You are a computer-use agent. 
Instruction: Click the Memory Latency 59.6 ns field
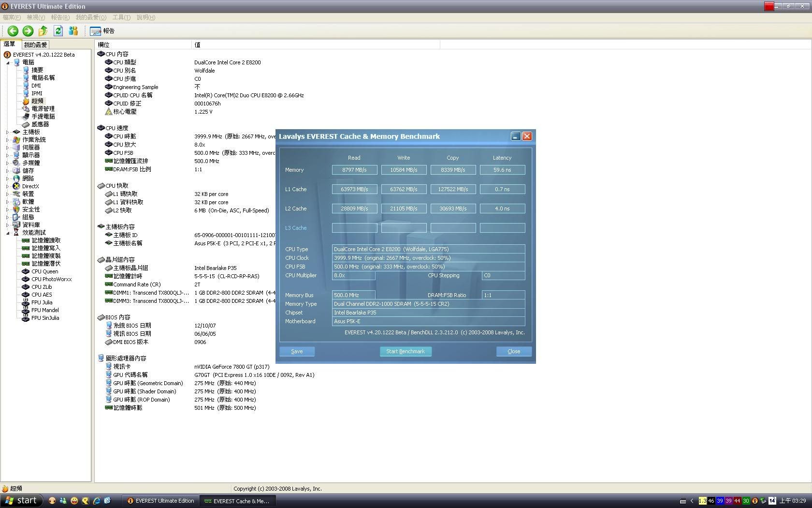(502, 170)
